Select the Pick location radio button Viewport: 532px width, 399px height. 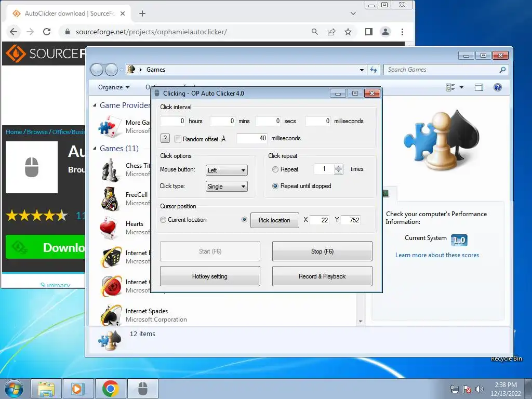coord(244,220)
